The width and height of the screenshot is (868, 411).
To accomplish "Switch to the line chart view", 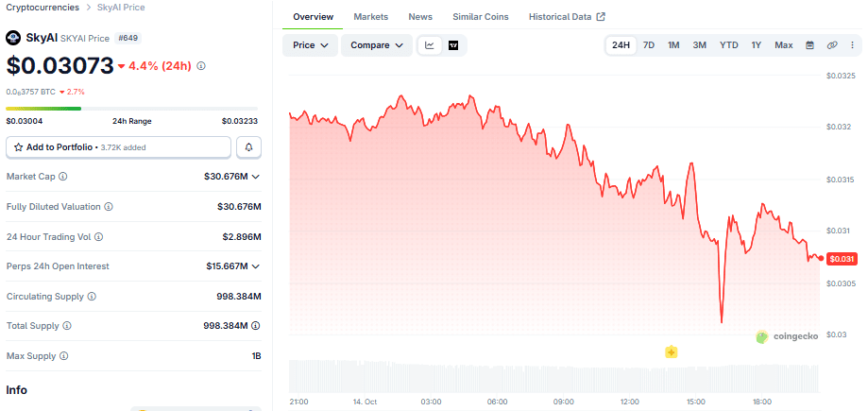I will click(430, 45).
